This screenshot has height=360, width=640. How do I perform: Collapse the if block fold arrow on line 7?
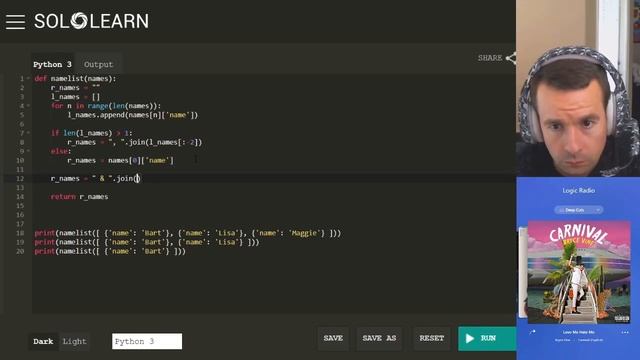pyautogui.click(x=28, y=133)
